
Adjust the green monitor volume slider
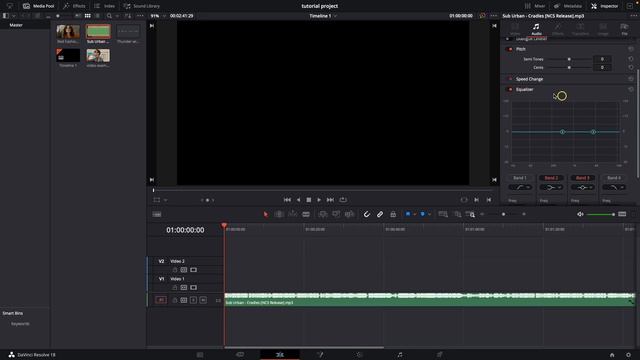click(x=600, y=214)
